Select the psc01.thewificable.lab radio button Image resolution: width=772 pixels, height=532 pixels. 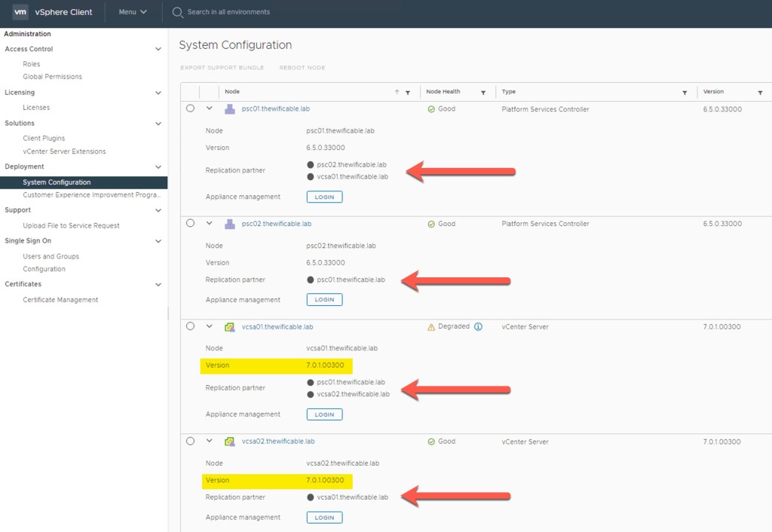[x=190, y=109]
